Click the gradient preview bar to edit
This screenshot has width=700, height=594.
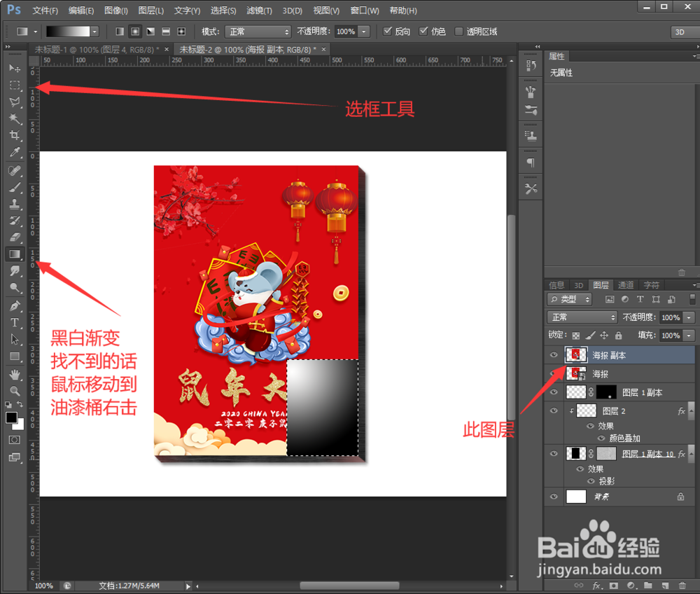[68, 32]
